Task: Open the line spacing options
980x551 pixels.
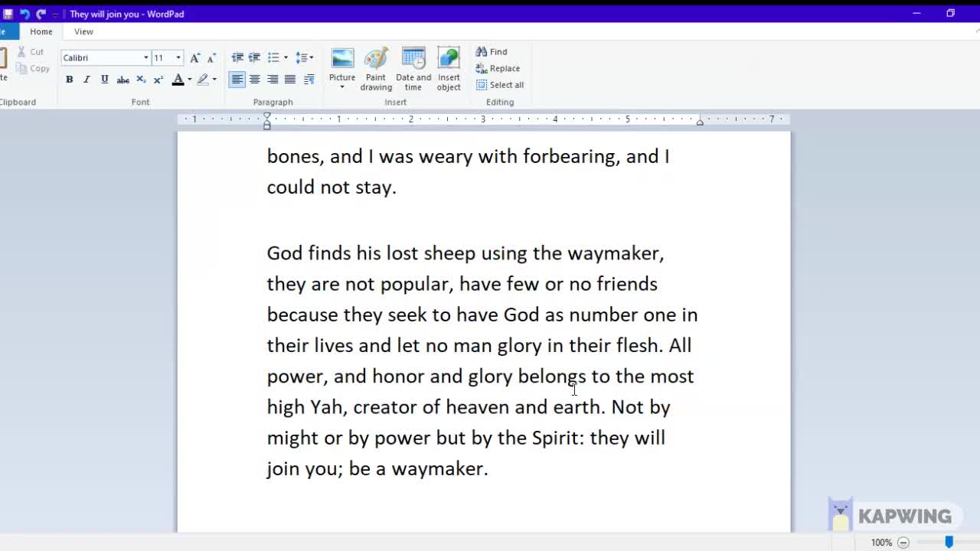Action: (x=305, y=57)
